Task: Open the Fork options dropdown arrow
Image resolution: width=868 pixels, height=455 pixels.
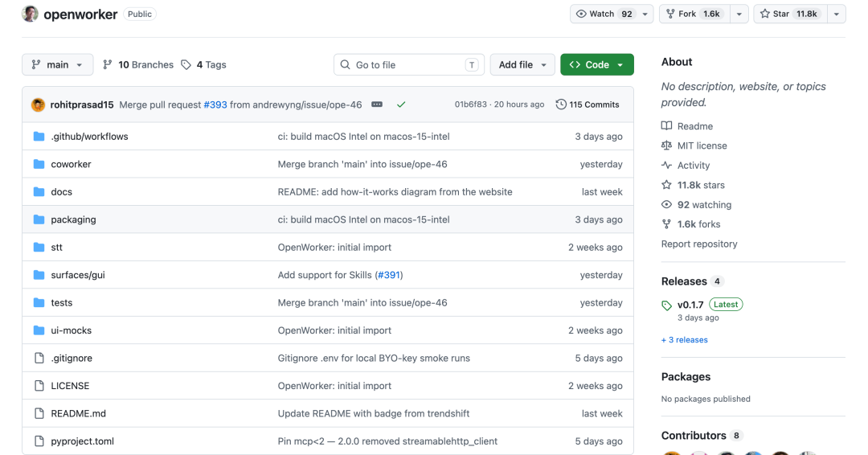Action: [739, 14]
